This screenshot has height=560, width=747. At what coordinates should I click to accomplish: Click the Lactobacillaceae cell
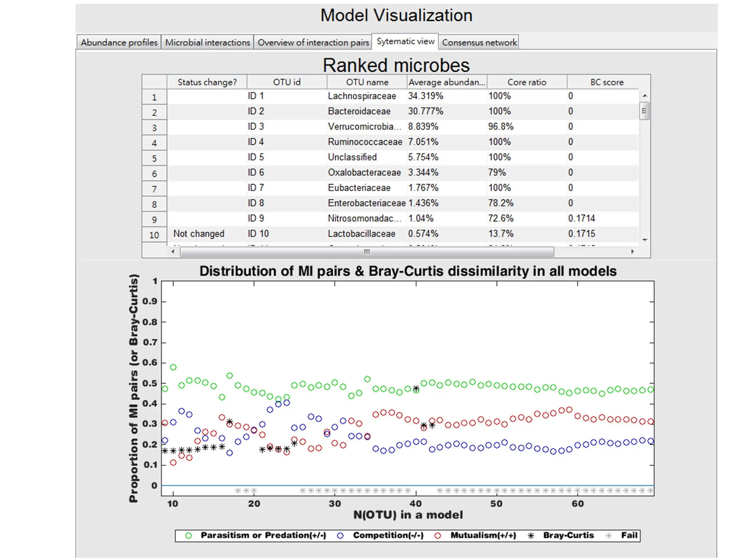coord(367,234)
